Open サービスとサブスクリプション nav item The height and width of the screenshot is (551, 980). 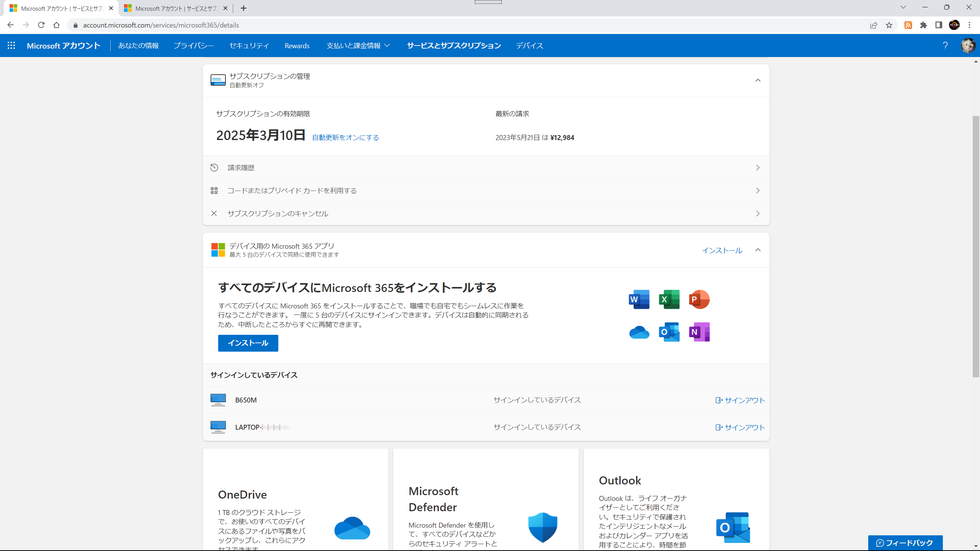(454, 46)
